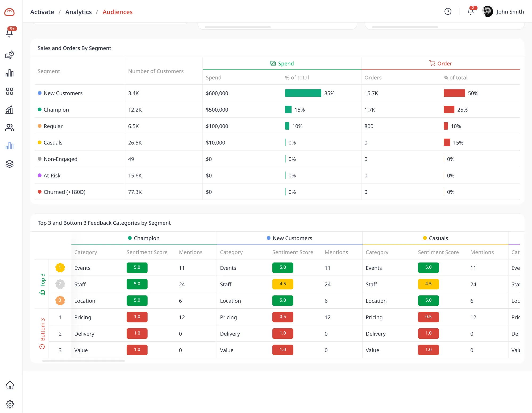Select the Churned (>180D) segment row
Image resolution: width=532 pixels, height=413 pixels.
[64, 192]
